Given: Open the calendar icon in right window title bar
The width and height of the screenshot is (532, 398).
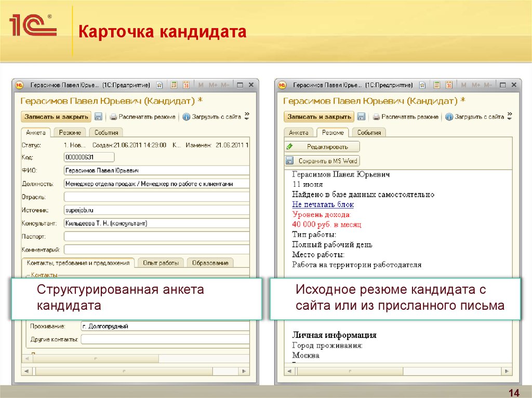Looking at the screenshot, I should click(449, 85).
